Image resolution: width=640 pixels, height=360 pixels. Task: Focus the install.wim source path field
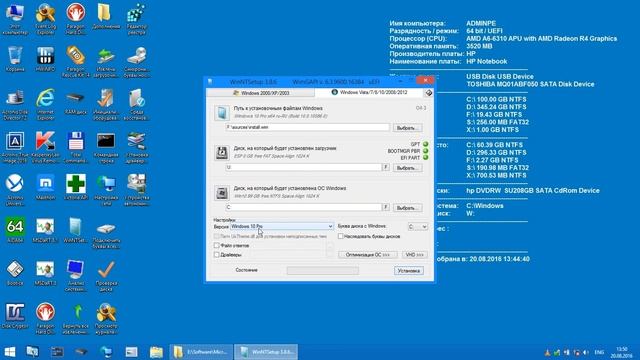(x=307, y=127)
